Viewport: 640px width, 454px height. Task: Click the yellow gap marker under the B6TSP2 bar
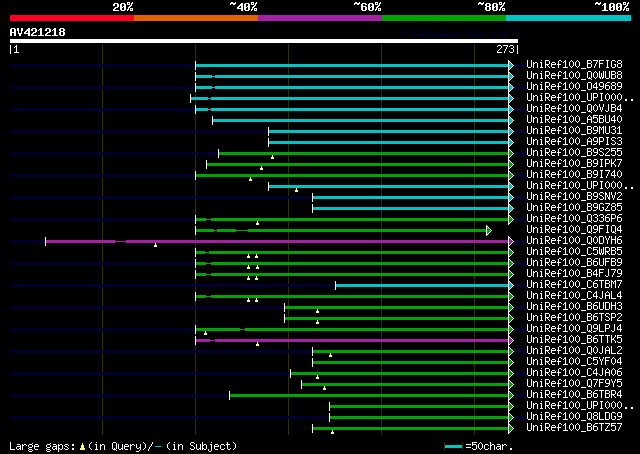click(317, 322)
